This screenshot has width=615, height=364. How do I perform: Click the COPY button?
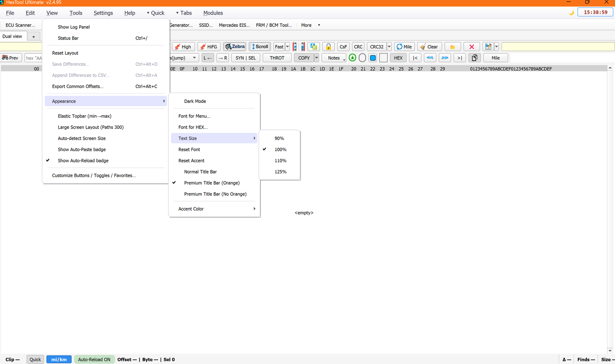304,58
